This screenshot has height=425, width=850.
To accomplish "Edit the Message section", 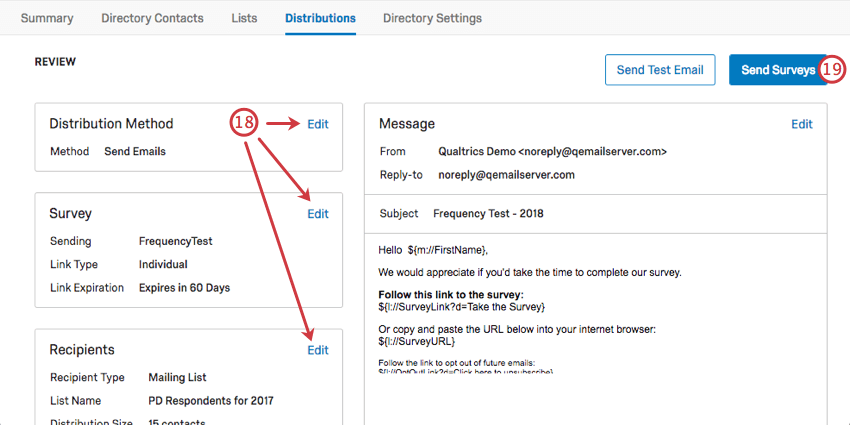I will 802,124.
